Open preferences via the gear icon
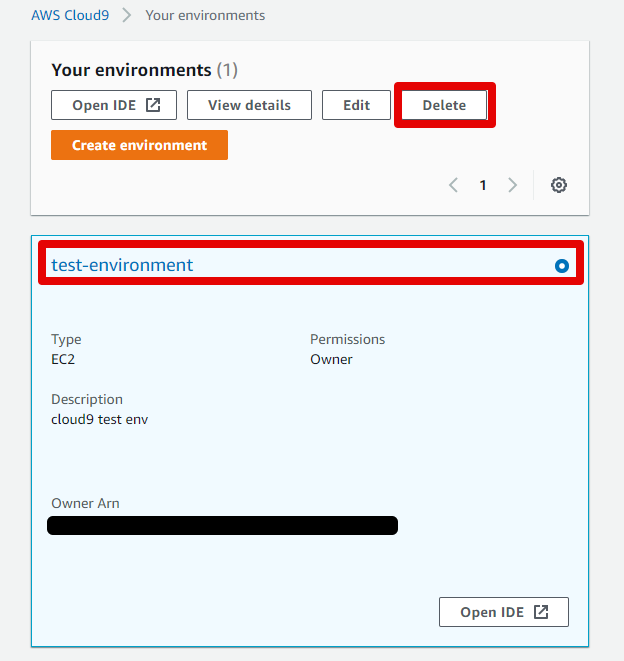This screenshot has width=624, height=661. (559, 185)
